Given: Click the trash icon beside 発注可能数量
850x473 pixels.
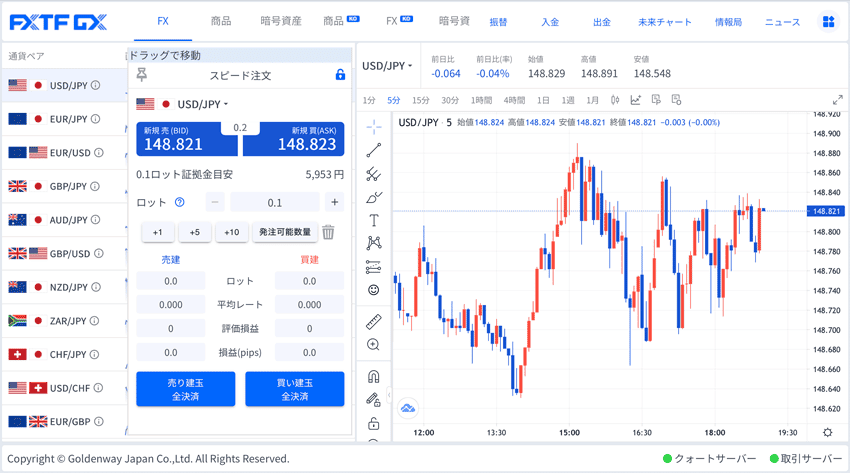Looking at the screenshot, I should tap(328, 232).
